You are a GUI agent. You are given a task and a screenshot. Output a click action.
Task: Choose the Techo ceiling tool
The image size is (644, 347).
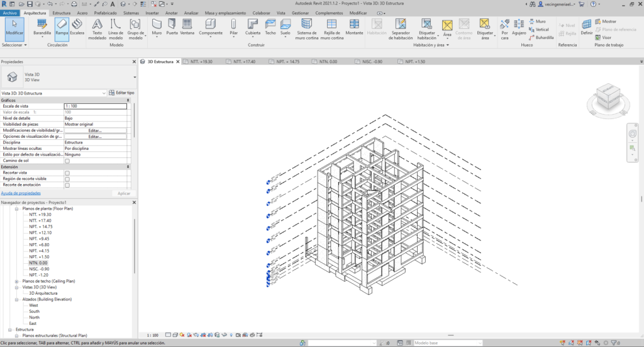pyautogui.click(x=270, y=28)
